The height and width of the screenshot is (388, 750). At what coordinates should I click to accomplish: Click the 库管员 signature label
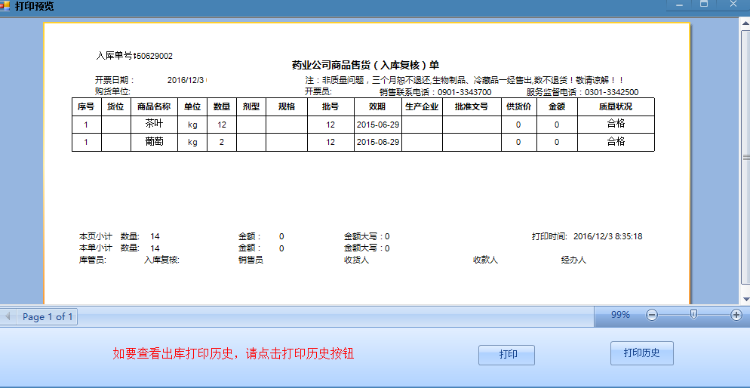click(x=93, y=260)
